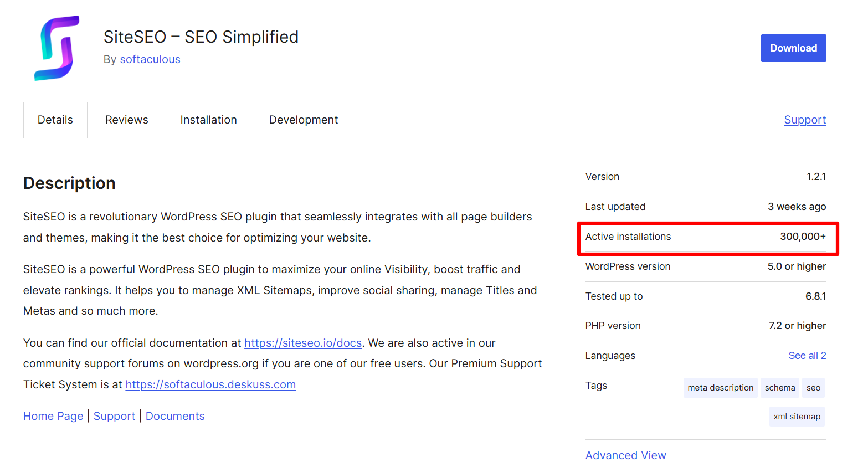The height and width of the screenshot is (462, 868).
Task: Switch to the Details tab
Action: 55,120
